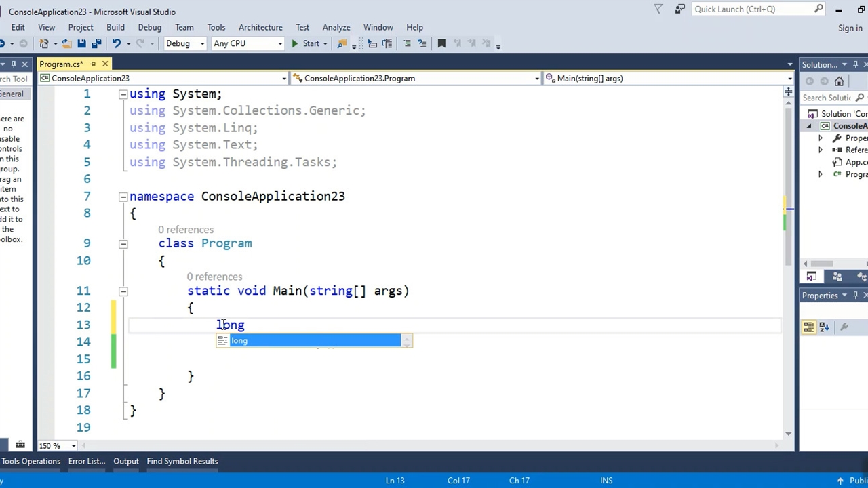The width and height of the screenshot is (868, 488).
Task: Toggle auto-hide pin on Properties panel
Action: 855,296
